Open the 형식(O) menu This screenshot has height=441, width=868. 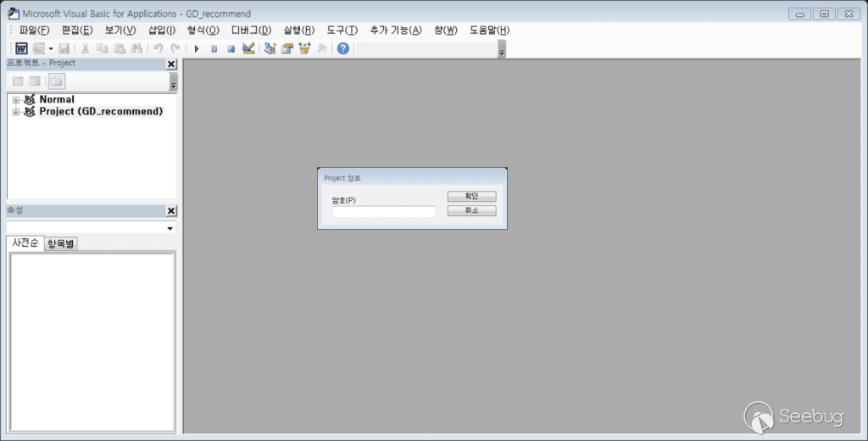pyautogui.click(x=203, y=31)
